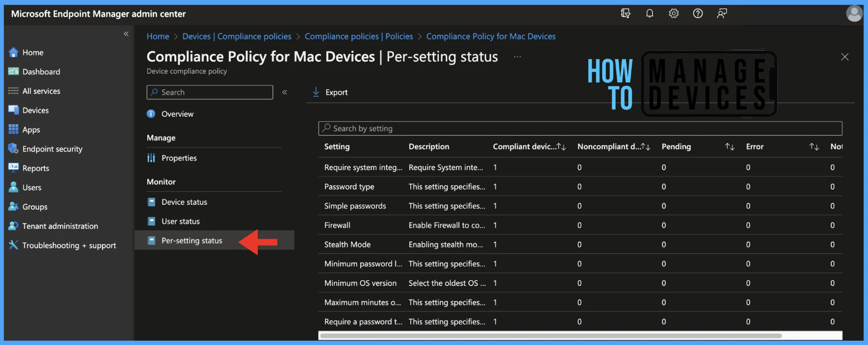Click the Reports icon in sidebar
Screen dimensions: 868x345
tap(13, 168)
